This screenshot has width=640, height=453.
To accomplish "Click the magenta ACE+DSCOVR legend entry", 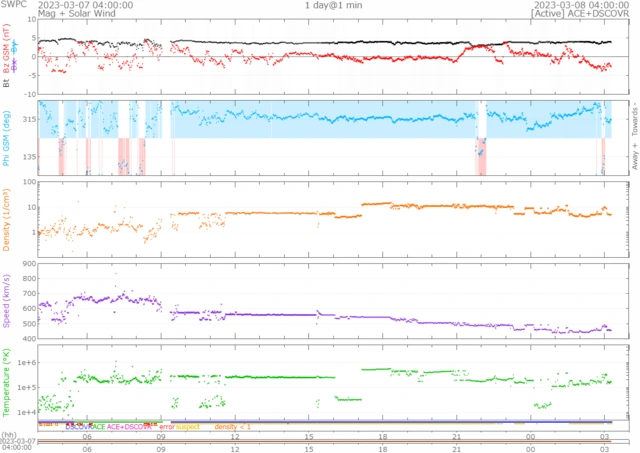I will click(129, 427).
